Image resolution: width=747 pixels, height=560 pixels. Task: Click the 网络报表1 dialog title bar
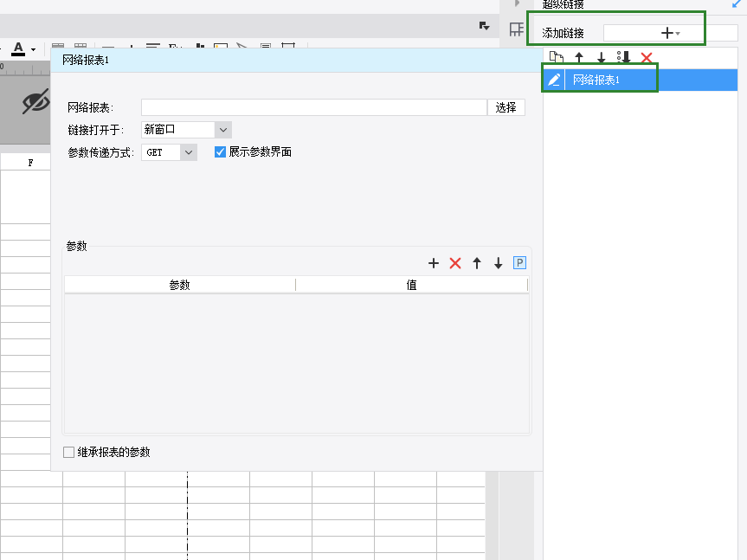(x=296, y=60)
